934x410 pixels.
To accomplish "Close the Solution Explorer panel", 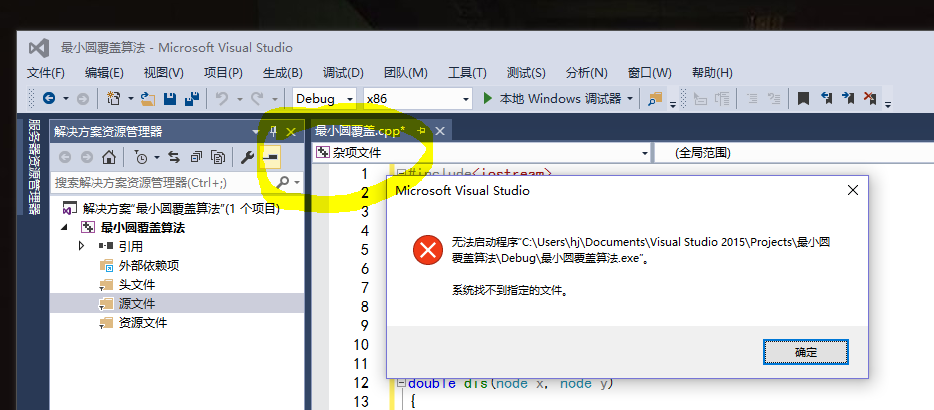I will [x=291, y=132].
